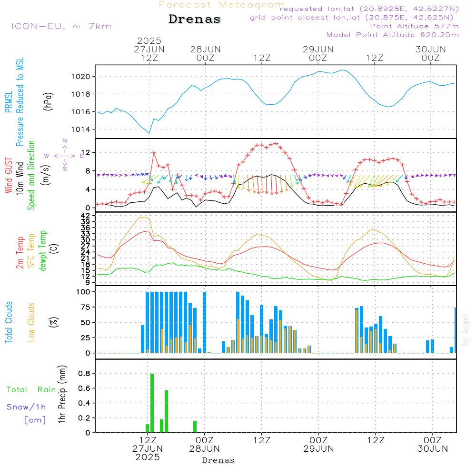This screenshot has width=476, height=476.
Task: Click the bottom axis '00Z 29JUN' label
Action: tap(319, 445)
